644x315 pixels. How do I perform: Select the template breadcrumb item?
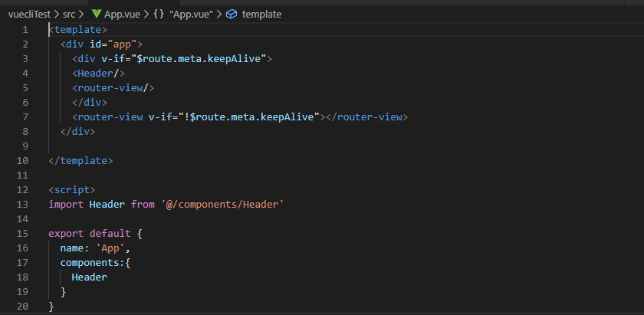coord(261,15)
